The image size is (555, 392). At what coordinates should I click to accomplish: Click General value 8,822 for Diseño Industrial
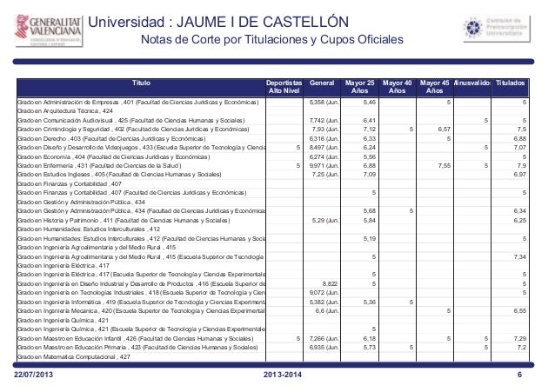[x=330, y=283]
